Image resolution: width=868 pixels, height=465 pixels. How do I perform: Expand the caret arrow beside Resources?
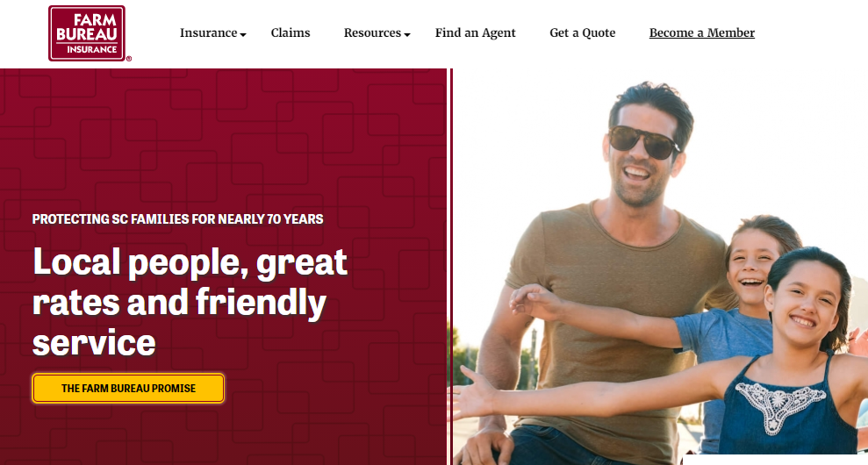[407, 34]
